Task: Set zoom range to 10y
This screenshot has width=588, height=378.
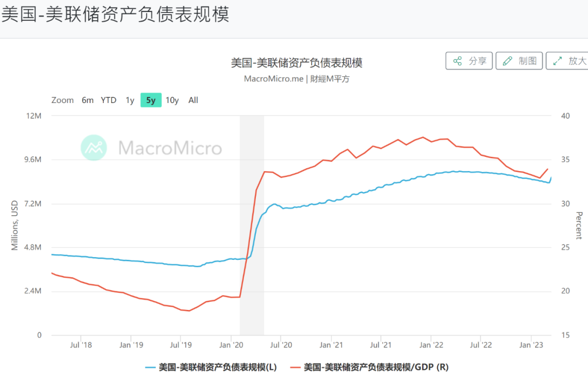Action: (172, 100)
